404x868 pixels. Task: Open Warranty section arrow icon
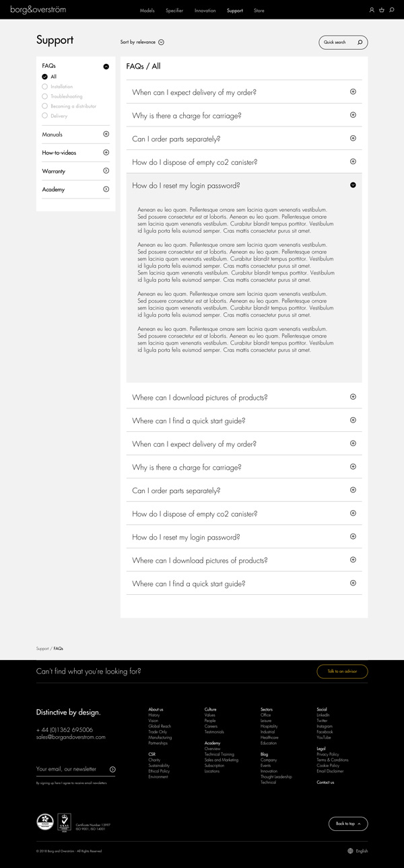pos(106,171)
